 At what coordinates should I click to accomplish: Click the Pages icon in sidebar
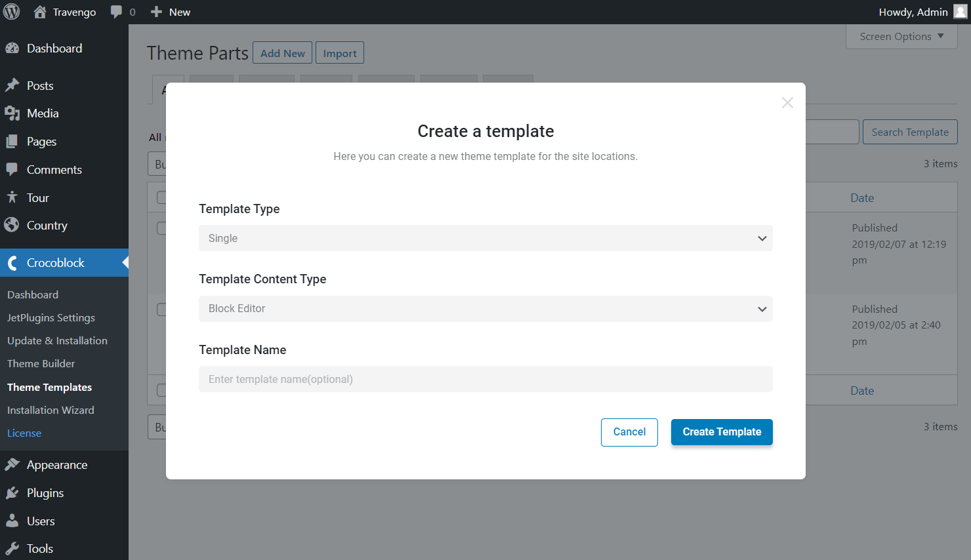12,142
